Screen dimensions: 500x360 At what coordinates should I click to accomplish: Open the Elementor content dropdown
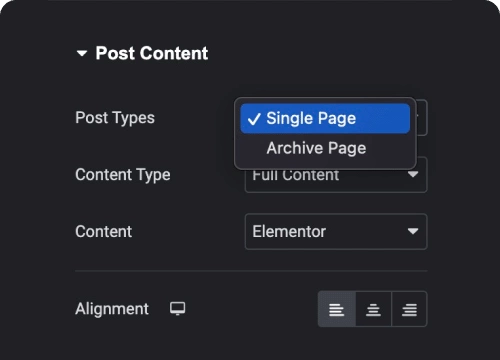click(336, 232)
